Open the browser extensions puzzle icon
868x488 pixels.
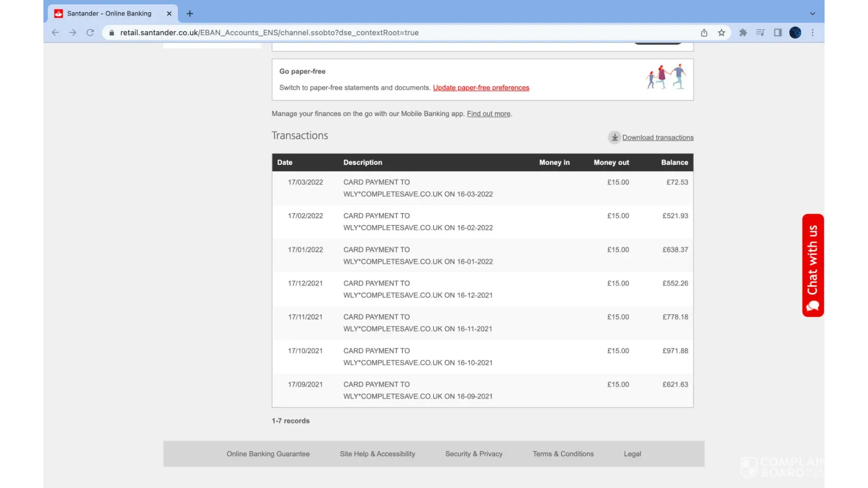[743, 33]
